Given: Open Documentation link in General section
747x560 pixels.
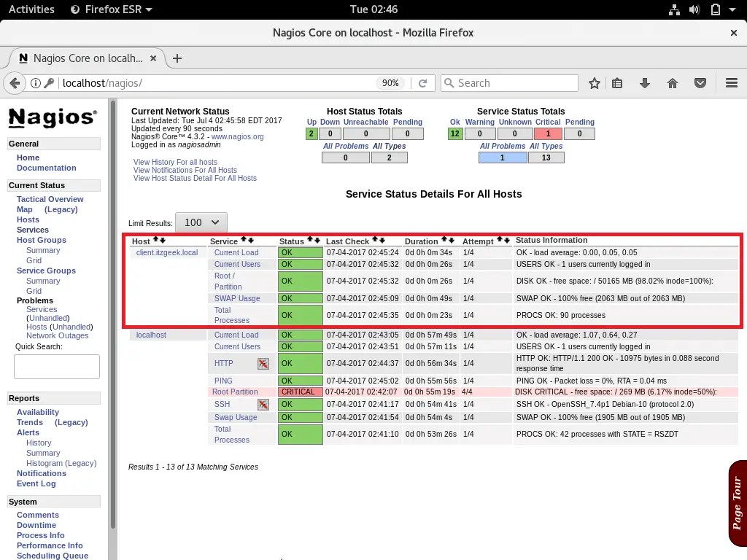Looking at the screenshot, I should tap(46, 168).
